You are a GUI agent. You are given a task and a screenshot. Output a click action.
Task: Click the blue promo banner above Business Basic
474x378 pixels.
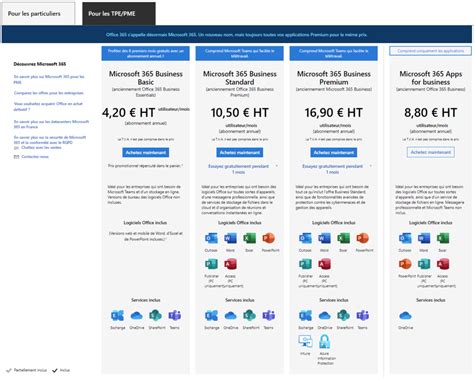click(146, 53)
